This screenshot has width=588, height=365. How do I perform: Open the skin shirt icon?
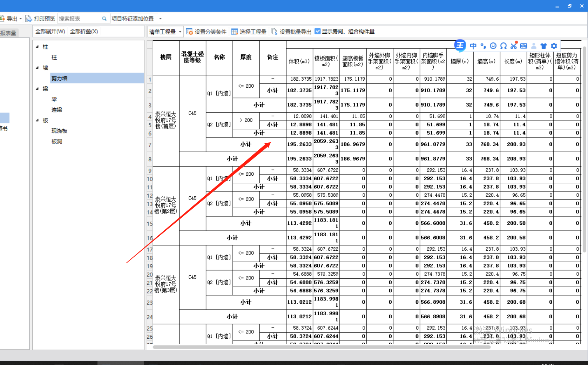click(x=543, y=46)
